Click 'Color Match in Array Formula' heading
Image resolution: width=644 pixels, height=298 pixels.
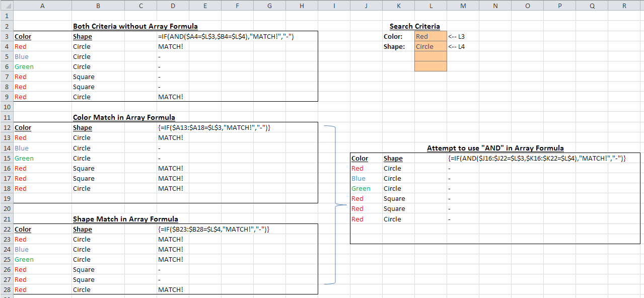[124, 117]
